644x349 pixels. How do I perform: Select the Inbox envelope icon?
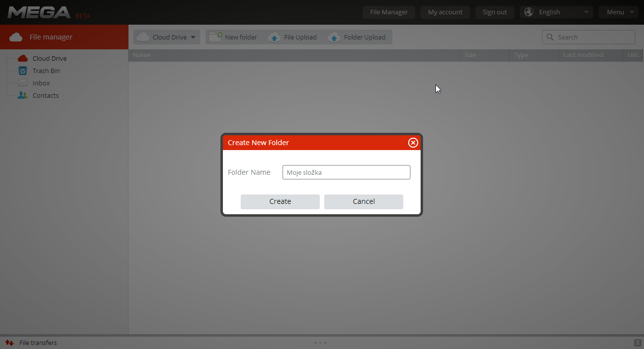coord(23,83)
